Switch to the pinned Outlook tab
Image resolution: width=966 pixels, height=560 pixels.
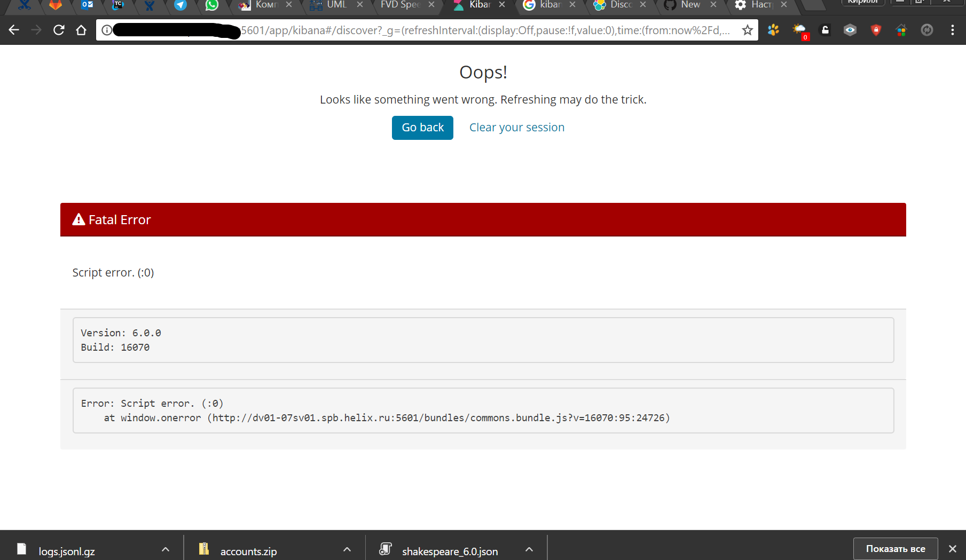[x=87, y=5]
